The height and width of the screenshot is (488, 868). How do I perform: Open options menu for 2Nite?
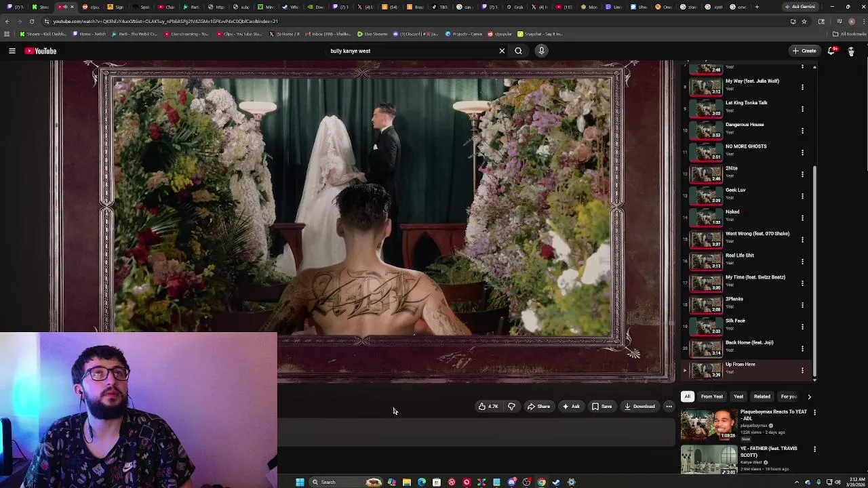pos(802,174)
